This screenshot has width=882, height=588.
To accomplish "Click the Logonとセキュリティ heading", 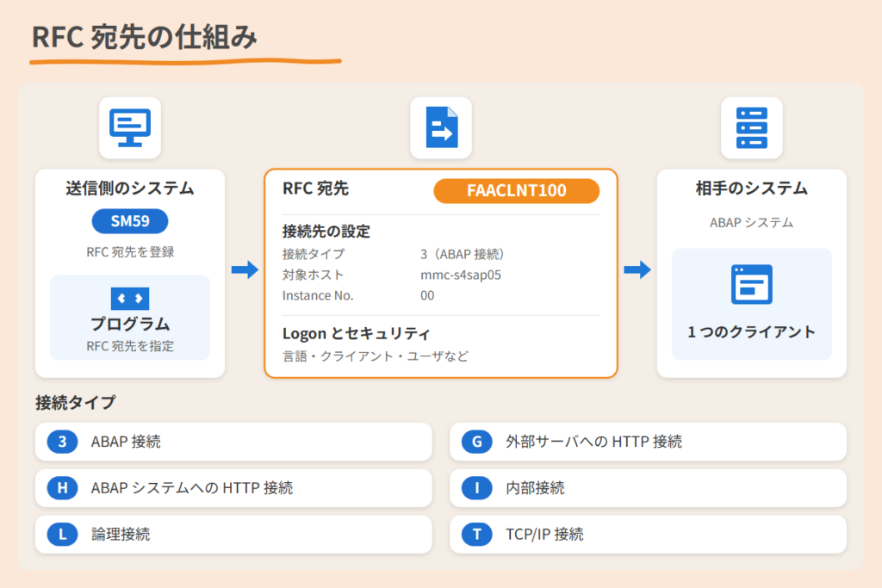I will 356,334.
